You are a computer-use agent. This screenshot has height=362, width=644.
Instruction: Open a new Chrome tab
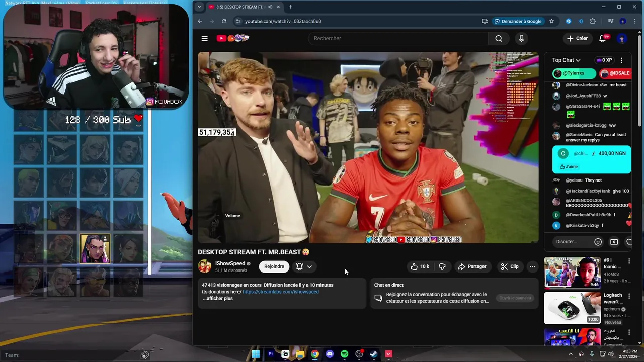tap(290, 7)
